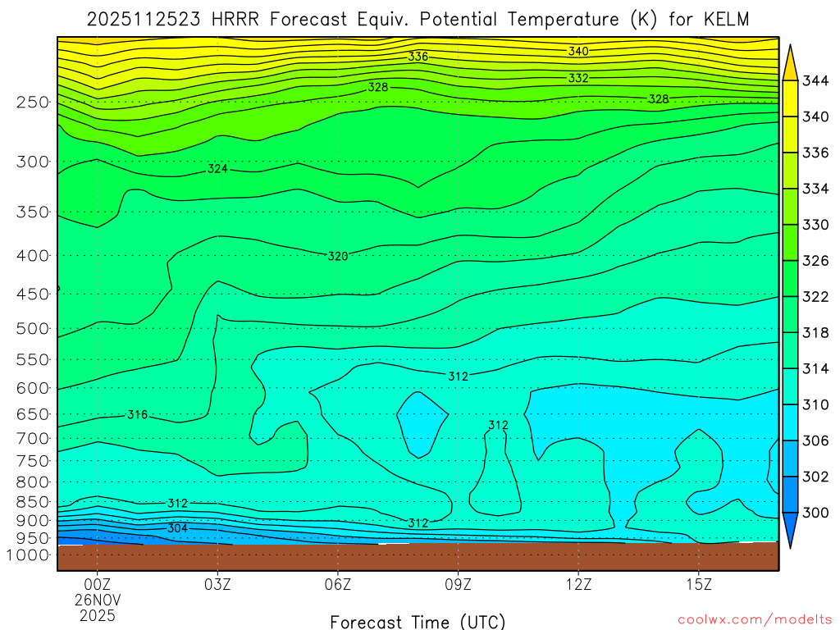840x630 pixels.
Task: Click the brown ground terrain band
Action: pyautogui.click(x=418, y=557)
